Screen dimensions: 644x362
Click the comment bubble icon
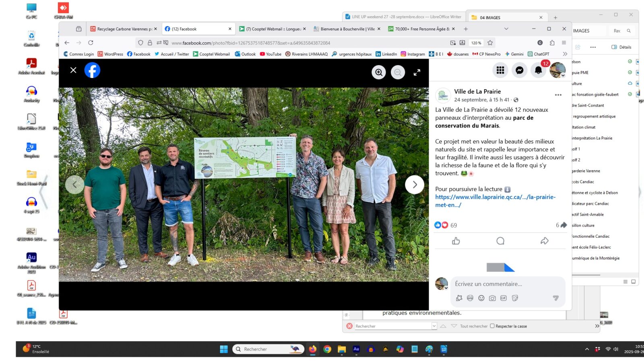[500, 241]
